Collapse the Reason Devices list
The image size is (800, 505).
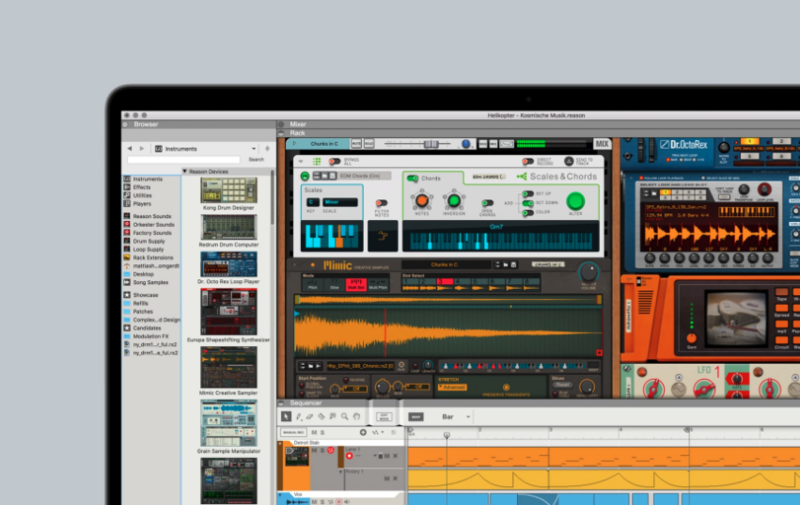185,171
